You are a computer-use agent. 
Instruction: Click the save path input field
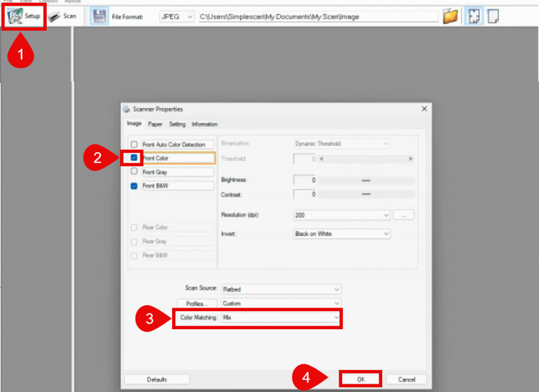(x=319, y=17)
